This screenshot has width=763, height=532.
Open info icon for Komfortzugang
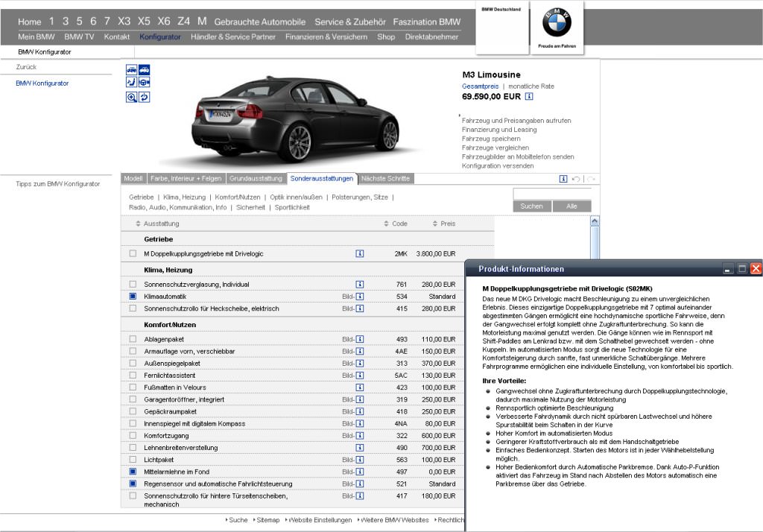click(x=360, y=436)
